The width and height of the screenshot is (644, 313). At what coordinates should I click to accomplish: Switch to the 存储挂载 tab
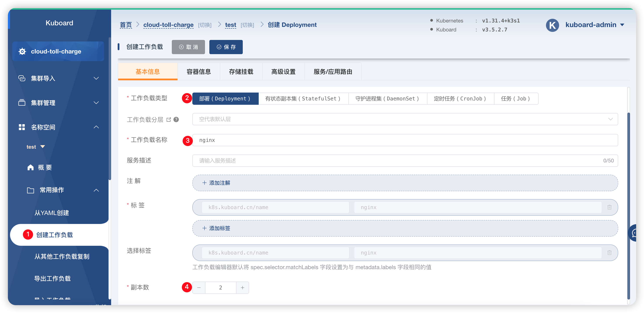click(241, 72)
